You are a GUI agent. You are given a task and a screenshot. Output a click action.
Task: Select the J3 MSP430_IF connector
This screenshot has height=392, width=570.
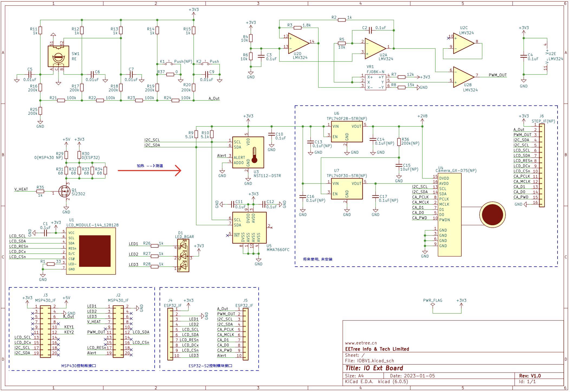[45, 332]
